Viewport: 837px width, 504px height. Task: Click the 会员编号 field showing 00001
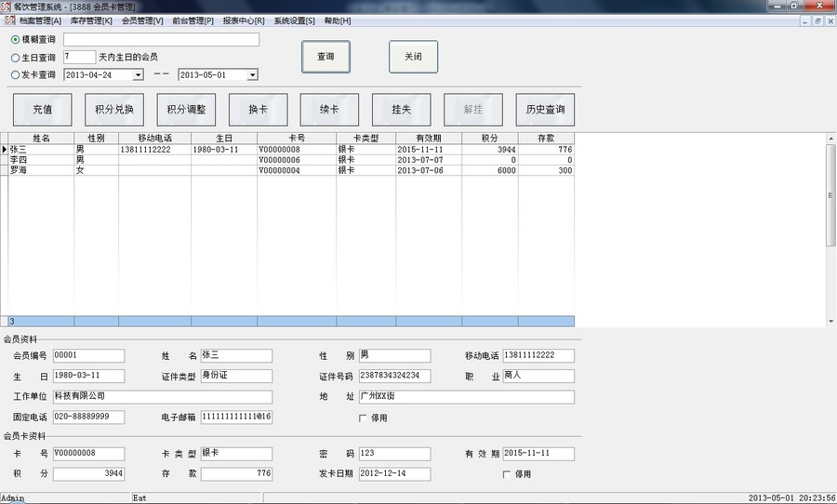pos(88,355)
